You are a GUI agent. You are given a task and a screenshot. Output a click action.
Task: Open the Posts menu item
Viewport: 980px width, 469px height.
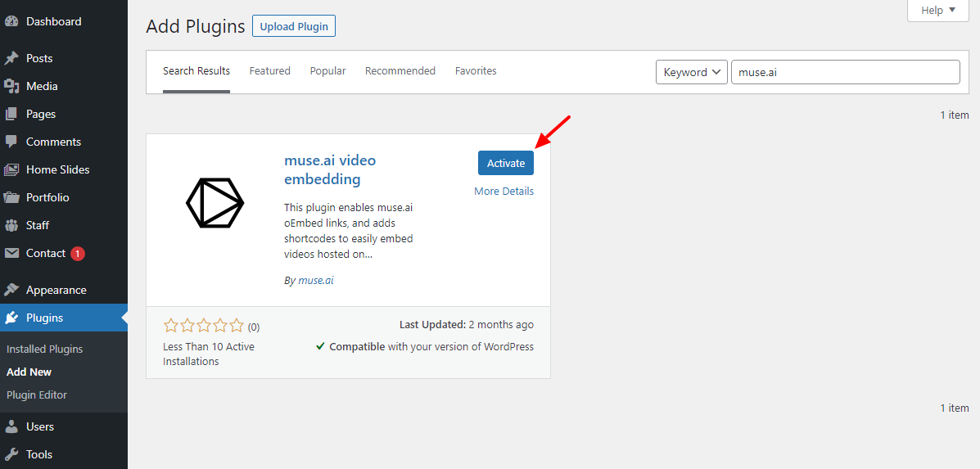(64, 58)
